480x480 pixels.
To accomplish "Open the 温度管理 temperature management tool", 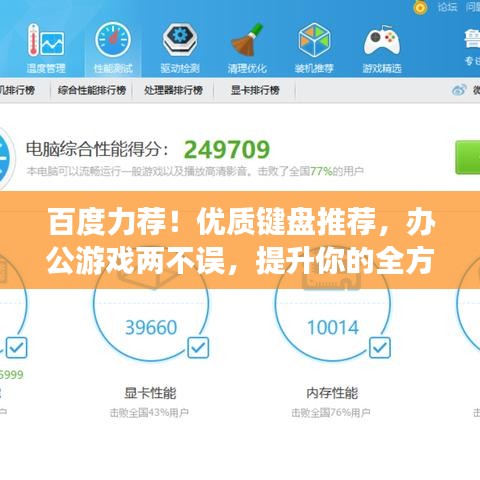I will click(x=46, y=49).
